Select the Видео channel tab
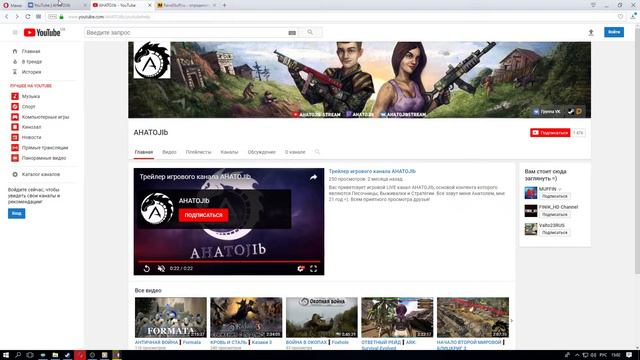640x360 pixels. pyautogui.click(x=169, y=152)
